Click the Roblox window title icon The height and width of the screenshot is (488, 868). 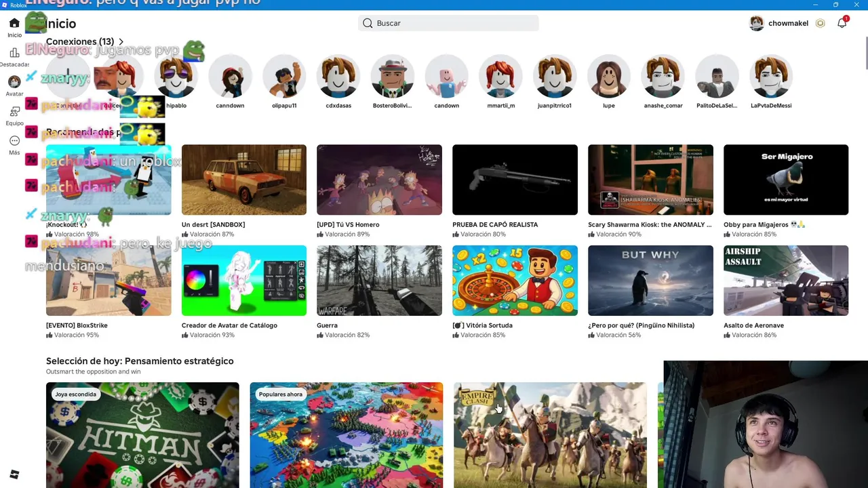(x=5, y=5)
